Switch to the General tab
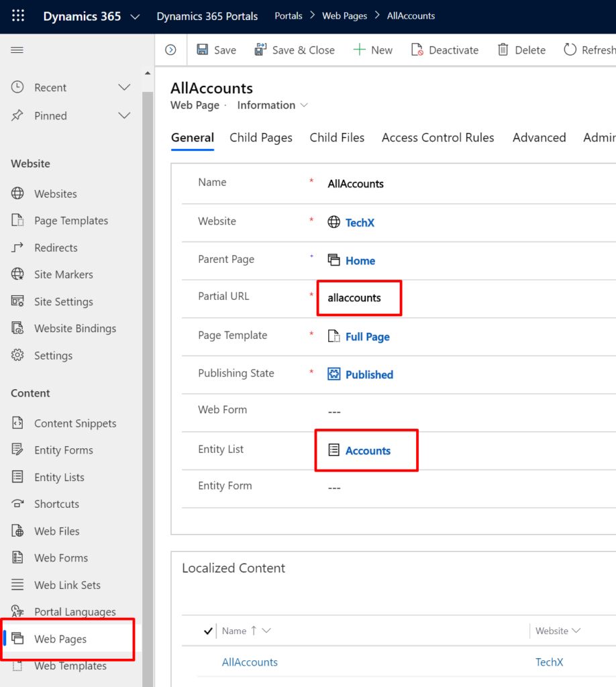The width and height of the screenshot is (616, 687). pos(193,138)
